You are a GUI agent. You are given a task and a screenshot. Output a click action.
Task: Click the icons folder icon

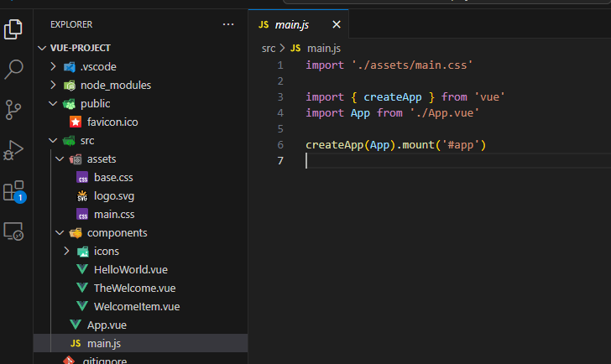(82, 252)
